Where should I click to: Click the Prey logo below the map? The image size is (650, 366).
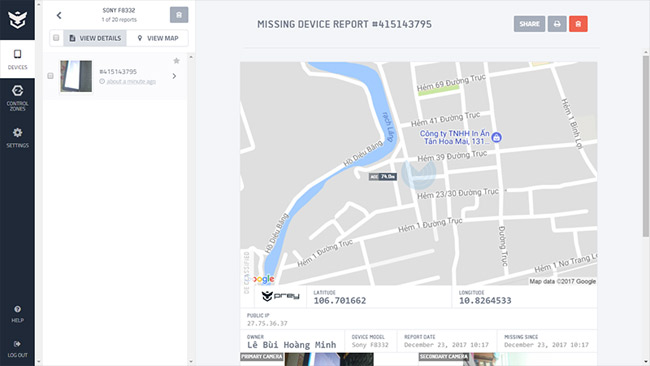pos(280,296)
